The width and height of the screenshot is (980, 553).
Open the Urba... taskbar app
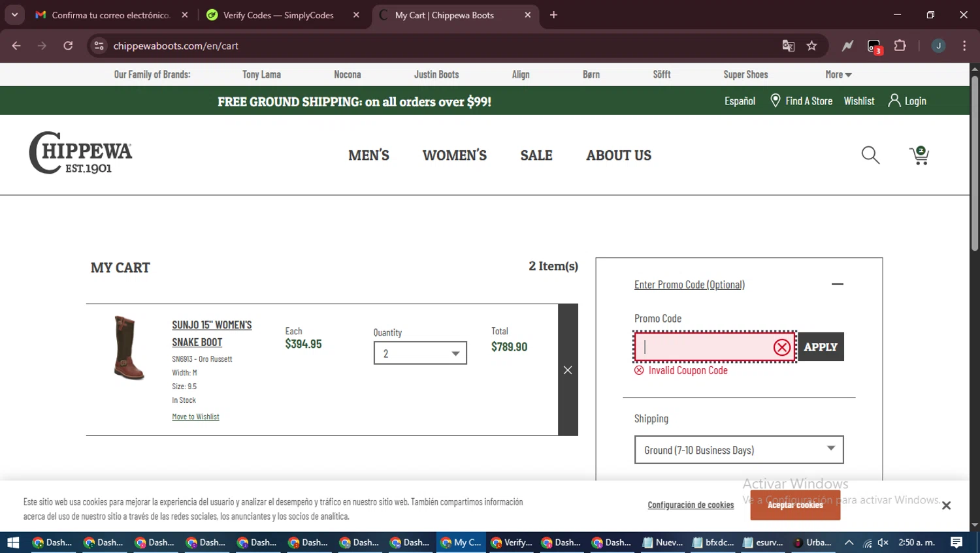coord(813,543)
